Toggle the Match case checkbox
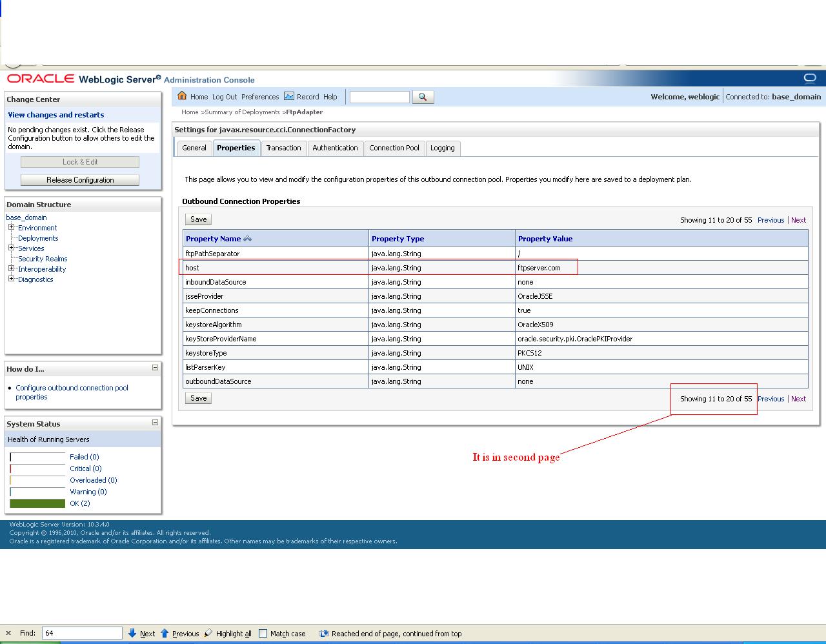 pos(263,634)
